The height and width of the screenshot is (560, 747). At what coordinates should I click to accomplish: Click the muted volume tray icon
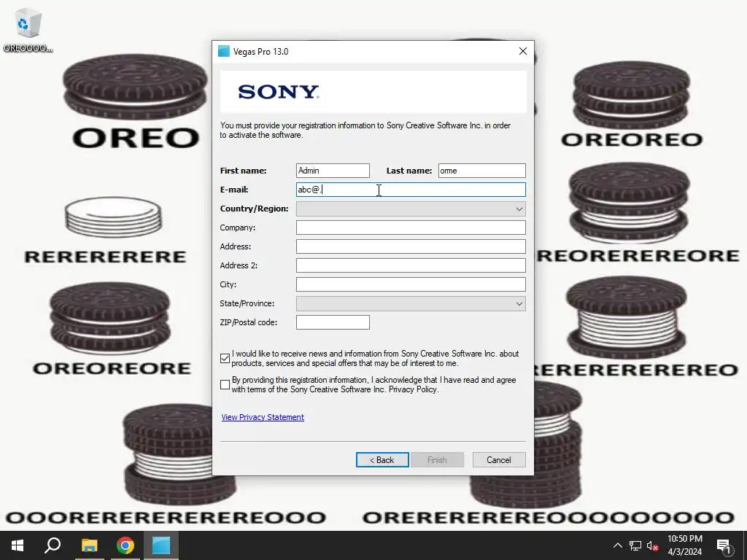pyautogui.click(x=653, y=545)
